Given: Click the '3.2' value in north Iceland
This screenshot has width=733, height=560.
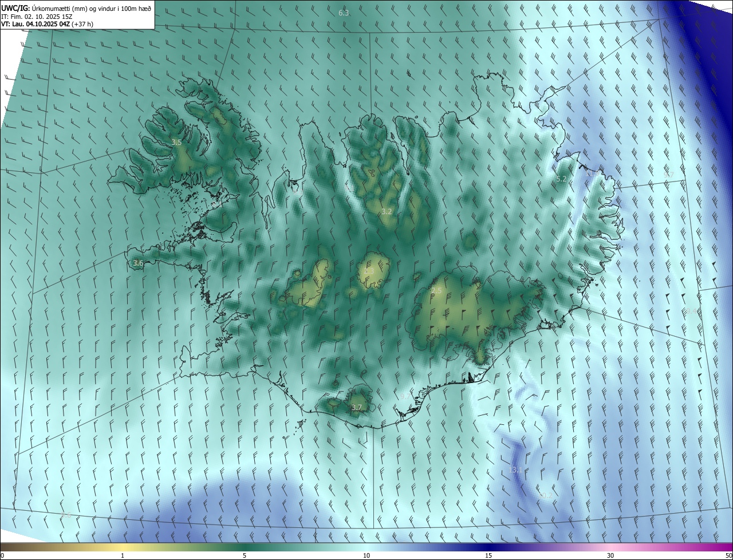Looking at the screenshot, I should (x=387, y=211).
